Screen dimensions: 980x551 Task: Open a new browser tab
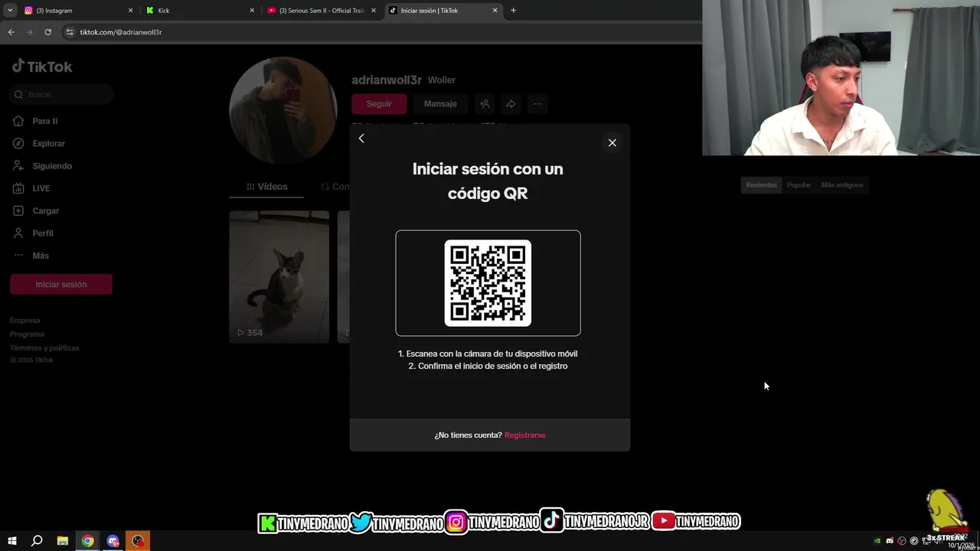click(513, 11)
